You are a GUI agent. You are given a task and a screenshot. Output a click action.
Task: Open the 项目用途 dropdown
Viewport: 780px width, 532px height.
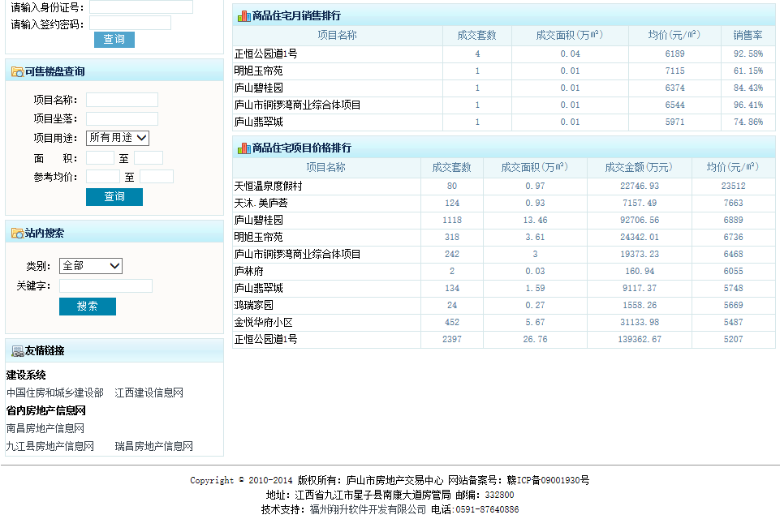118,138
